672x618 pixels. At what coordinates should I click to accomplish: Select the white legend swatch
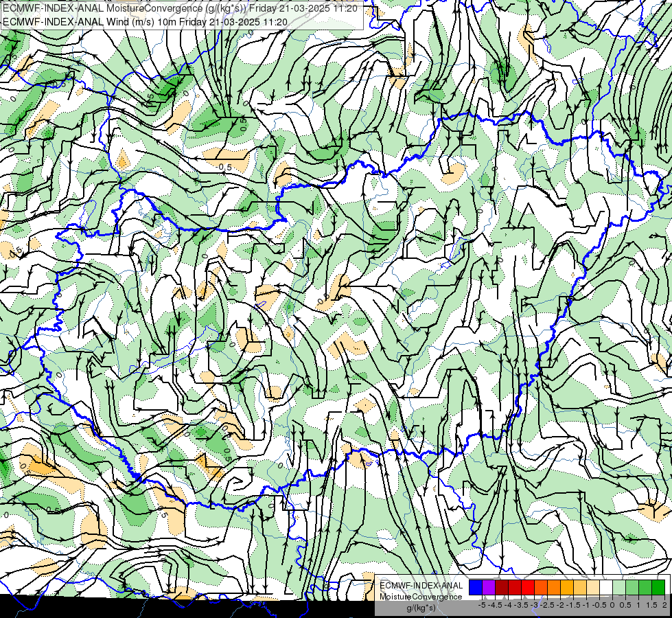(606, 587)
